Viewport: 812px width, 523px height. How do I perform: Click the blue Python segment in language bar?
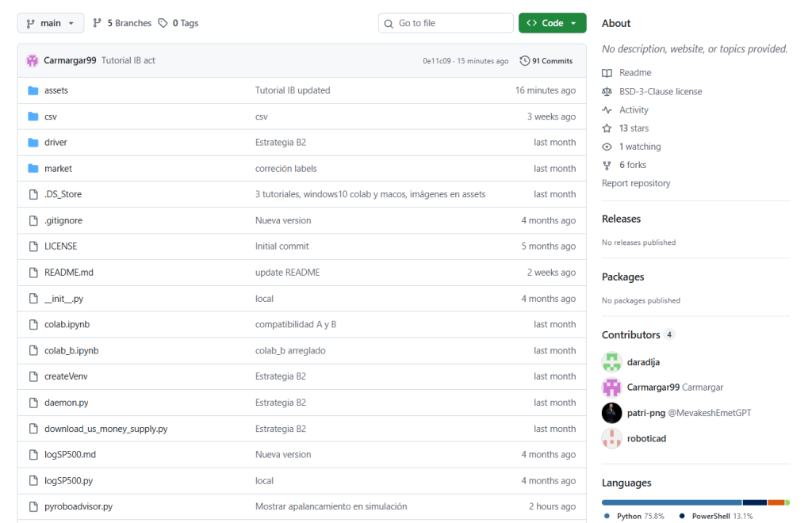(671, 502)
